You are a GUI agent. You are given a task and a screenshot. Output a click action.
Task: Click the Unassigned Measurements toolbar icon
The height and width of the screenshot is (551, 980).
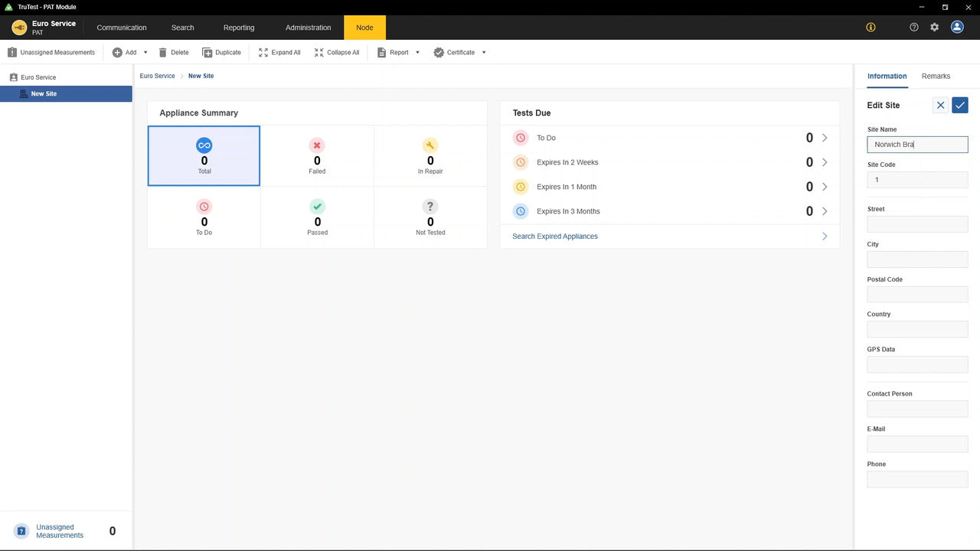point(12,53)
